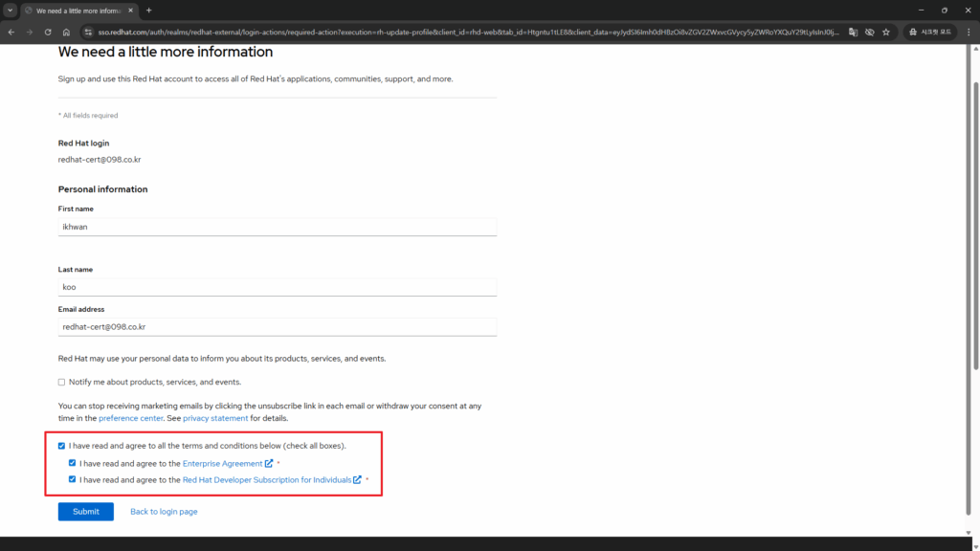Open site information icon in address bar
The width and height of the screenshot is (980, 551).
[87, 32]
